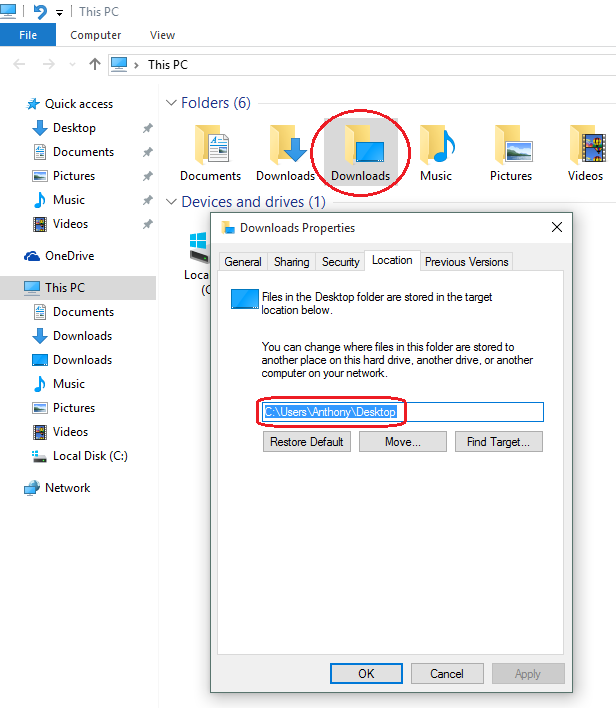
Task: Click the pin icon next to Documents
Action: tap(148, 152)
